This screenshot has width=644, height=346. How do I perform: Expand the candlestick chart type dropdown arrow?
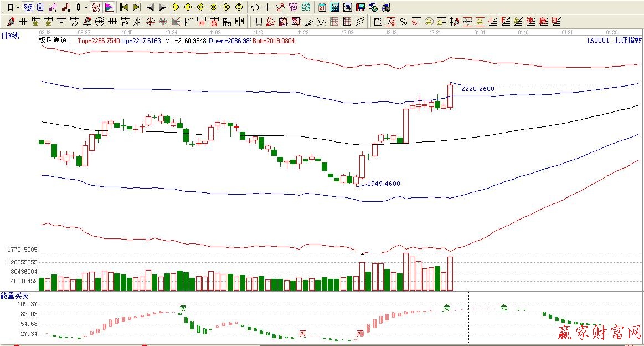[x=85, y=7]
